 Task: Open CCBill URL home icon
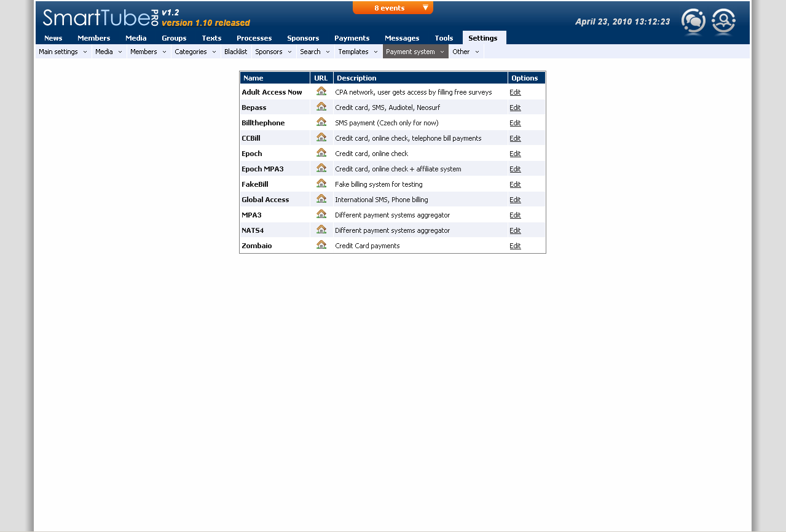[x=321, y=137]
